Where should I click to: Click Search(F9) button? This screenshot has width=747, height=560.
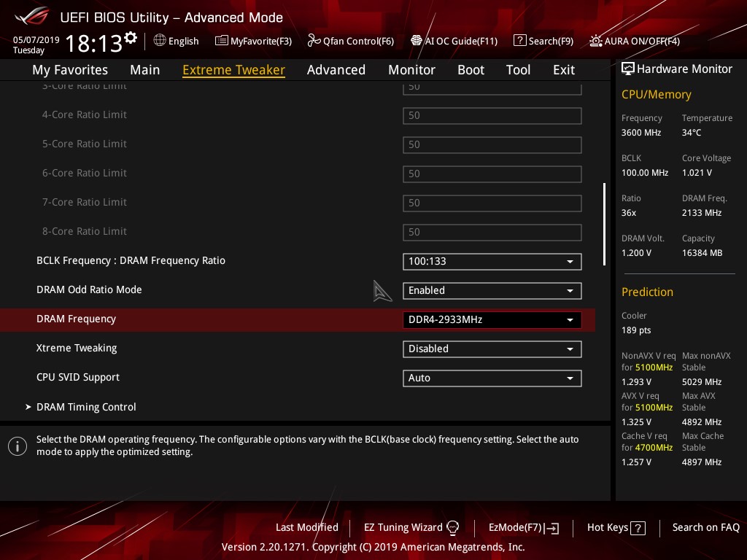pos(543,41)
